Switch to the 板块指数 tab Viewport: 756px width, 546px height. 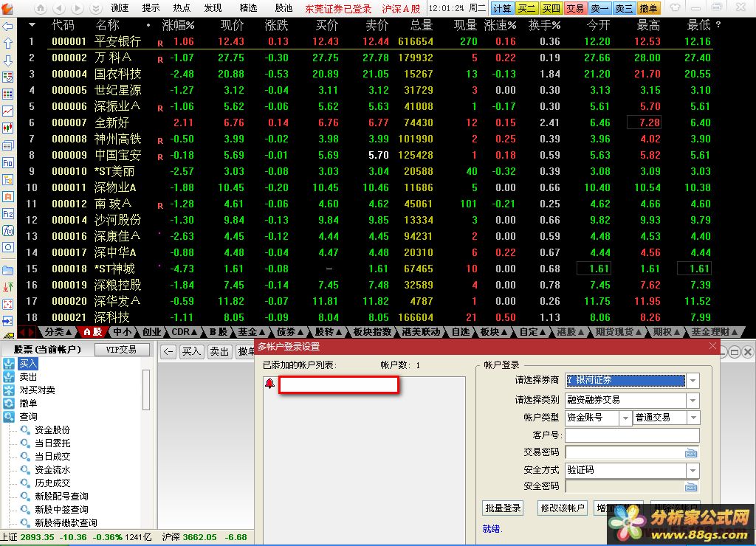pos(372,332)
